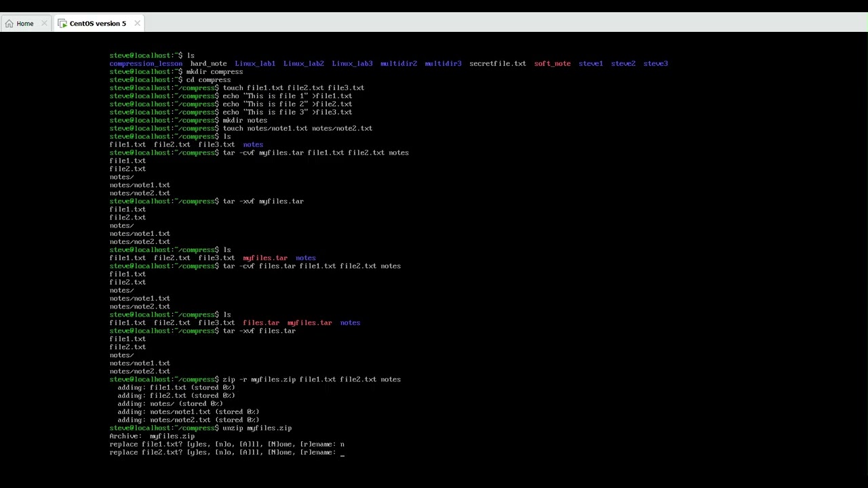Click the Linux_lab3 directory name

(352, 64)
